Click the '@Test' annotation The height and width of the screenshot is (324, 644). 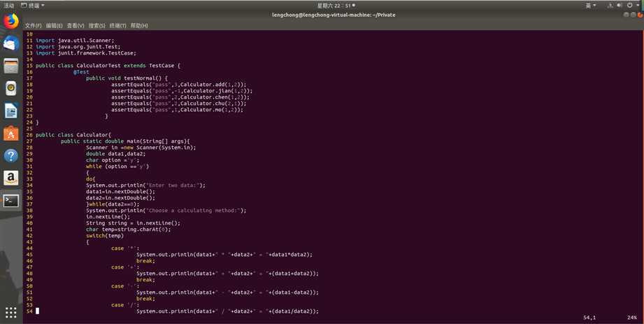click(x=81, y=72)
